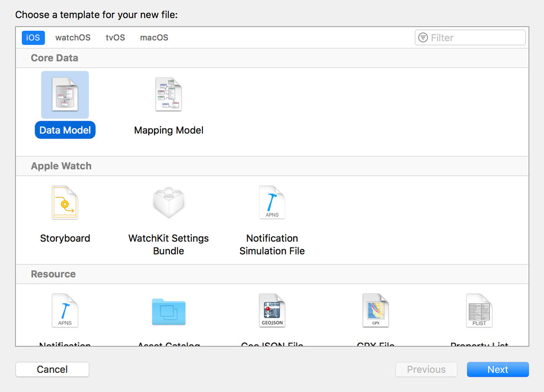
Task: Choose the Mapping Model template icon
Action: 168,95
